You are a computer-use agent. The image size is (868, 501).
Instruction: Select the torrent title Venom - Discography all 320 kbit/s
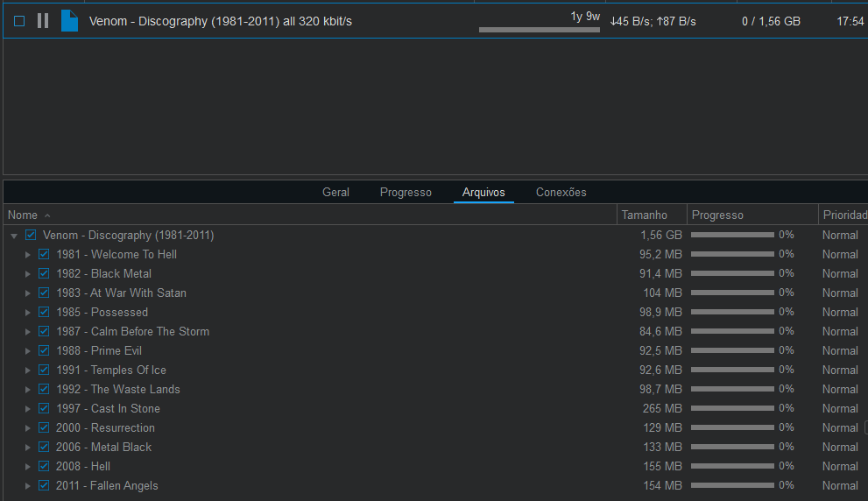pyautogui.click(x=221, y=21)
